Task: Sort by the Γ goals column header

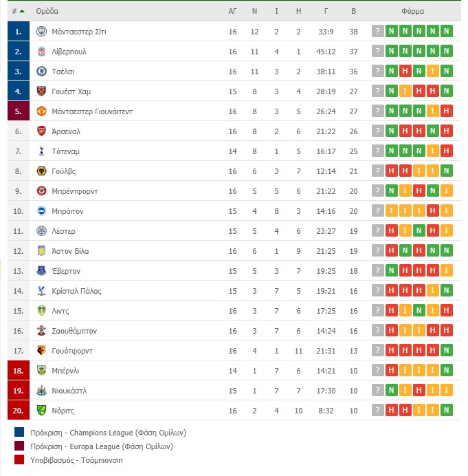Action: [x=326, y=11]
